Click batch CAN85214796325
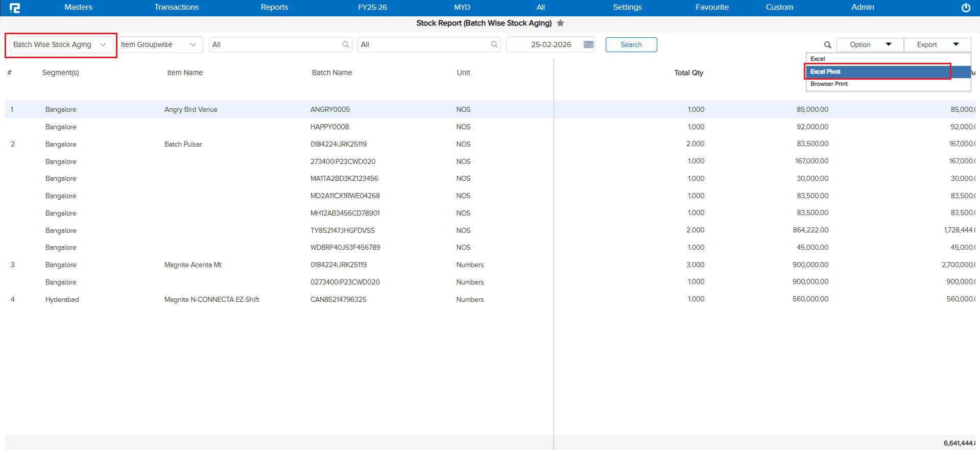 click(x=339, y=299)
